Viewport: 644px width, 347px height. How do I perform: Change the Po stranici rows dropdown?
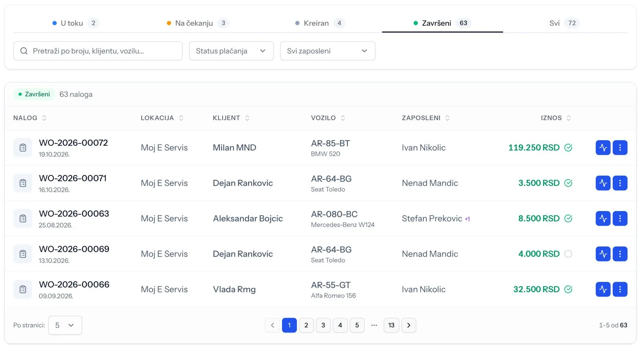pos(65,325)
